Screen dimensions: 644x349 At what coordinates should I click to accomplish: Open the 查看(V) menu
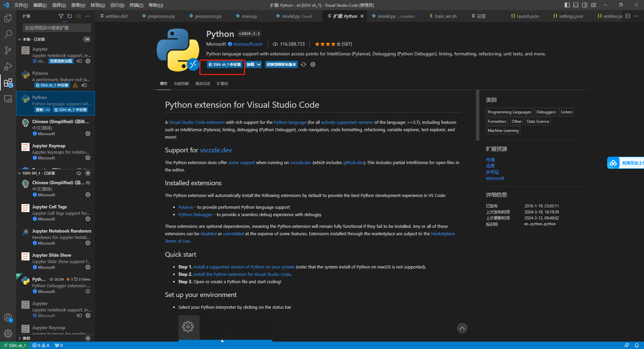click(78, 5)
